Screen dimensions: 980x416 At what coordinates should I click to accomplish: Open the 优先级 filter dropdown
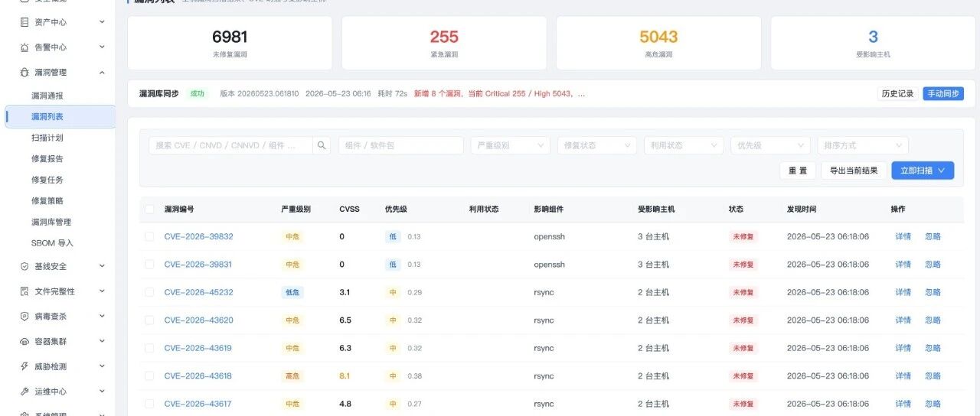[x=770, y=145]
